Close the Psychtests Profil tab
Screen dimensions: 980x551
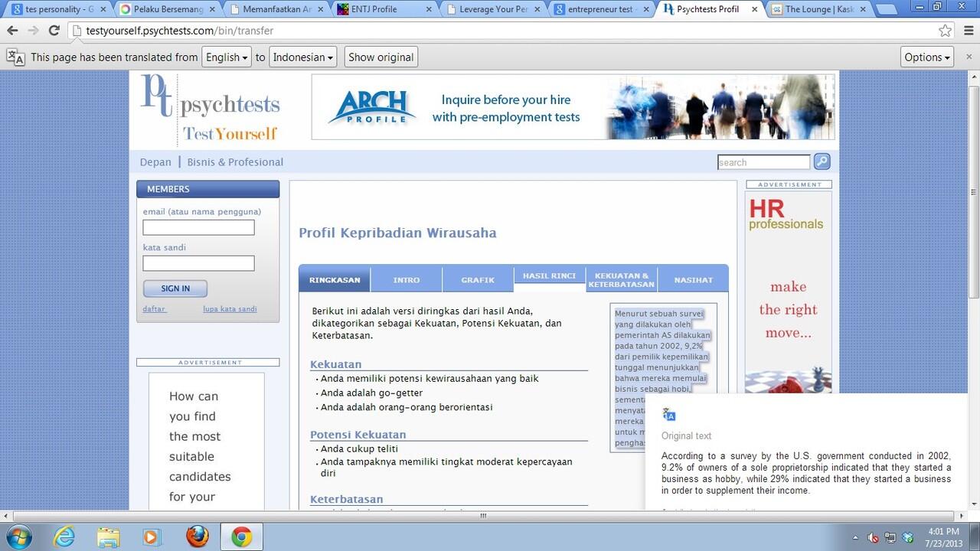coord(755,9)
